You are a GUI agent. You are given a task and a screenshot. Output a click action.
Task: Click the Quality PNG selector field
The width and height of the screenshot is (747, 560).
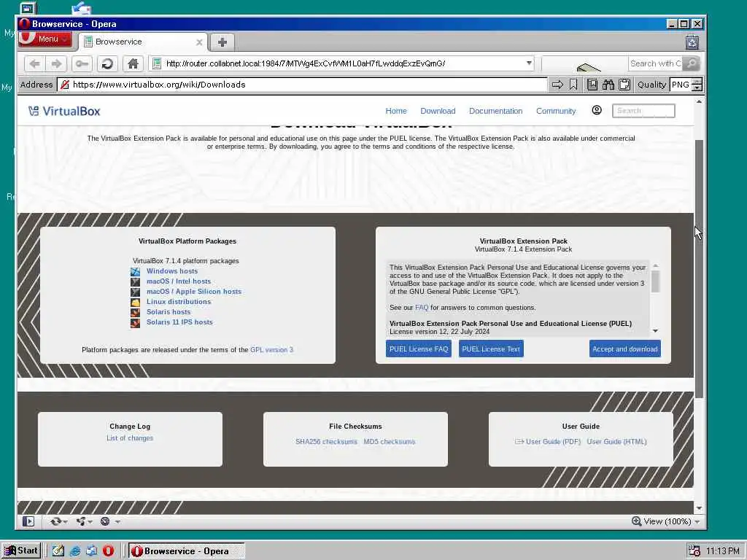coord(681,85)
